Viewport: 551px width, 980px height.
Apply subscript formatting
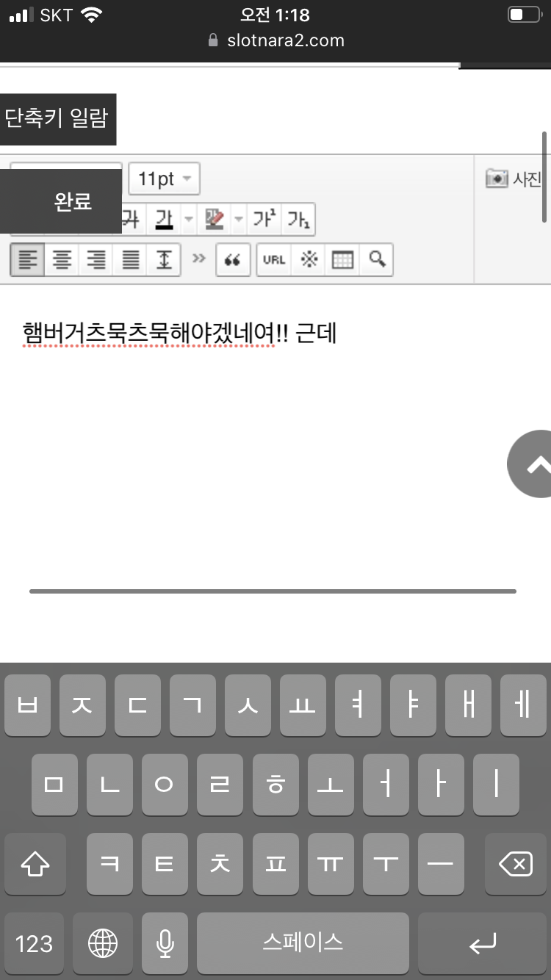pos(298,220)
